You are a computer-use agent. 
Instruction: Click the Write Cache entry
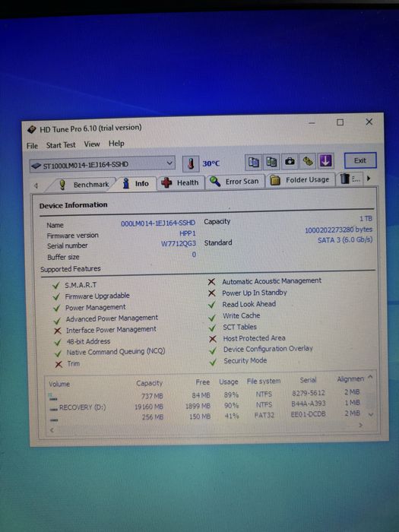241,315
